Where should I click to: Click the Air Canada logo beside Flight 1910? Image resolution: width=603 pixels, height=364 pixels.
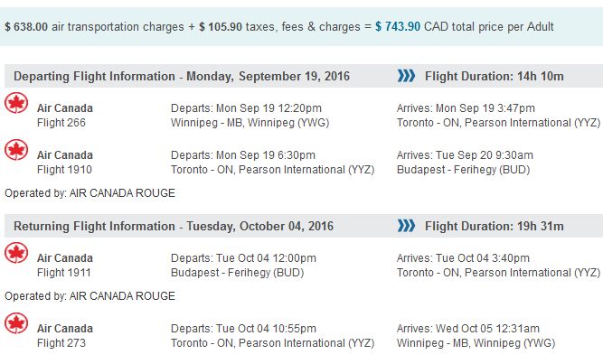pyautogui.click(x=16, y=150)
